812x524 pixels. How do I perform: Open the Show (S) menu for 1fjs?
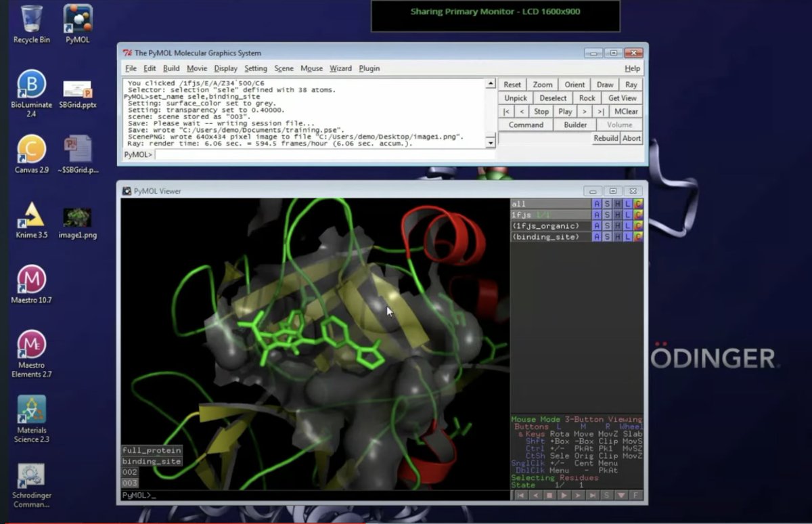tap(607, 215)
